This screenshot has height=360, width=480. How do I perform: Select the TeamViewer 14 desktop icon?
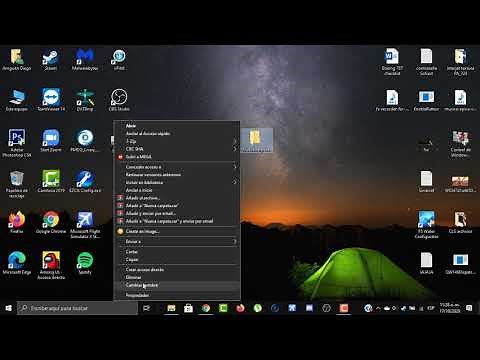[x=51, y=100]
